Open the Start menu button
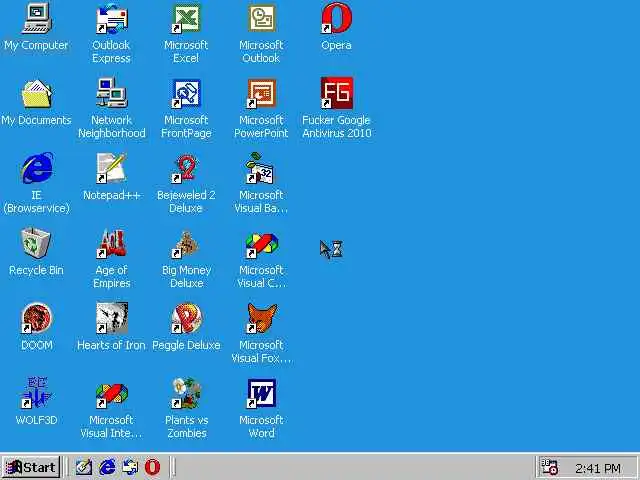This screenshot has width=640, height=480. [x=31, y=467]
